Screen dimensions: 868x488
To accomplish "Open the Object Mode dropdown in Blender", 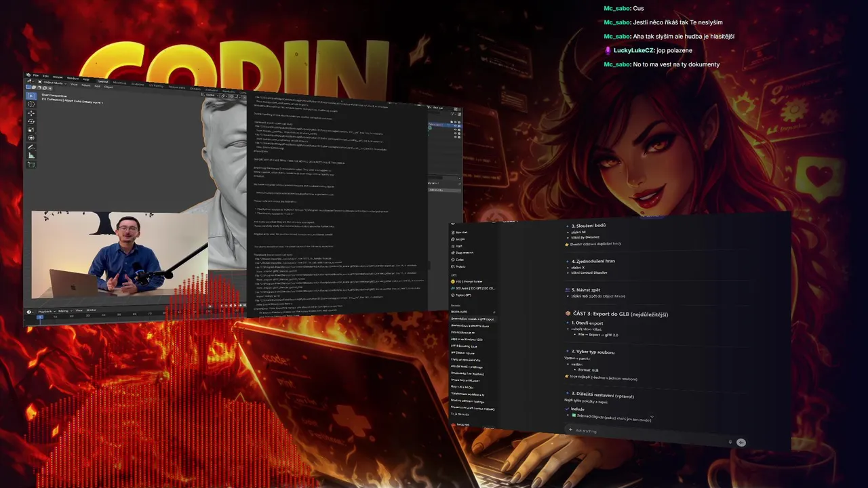I will pos(53,83).
